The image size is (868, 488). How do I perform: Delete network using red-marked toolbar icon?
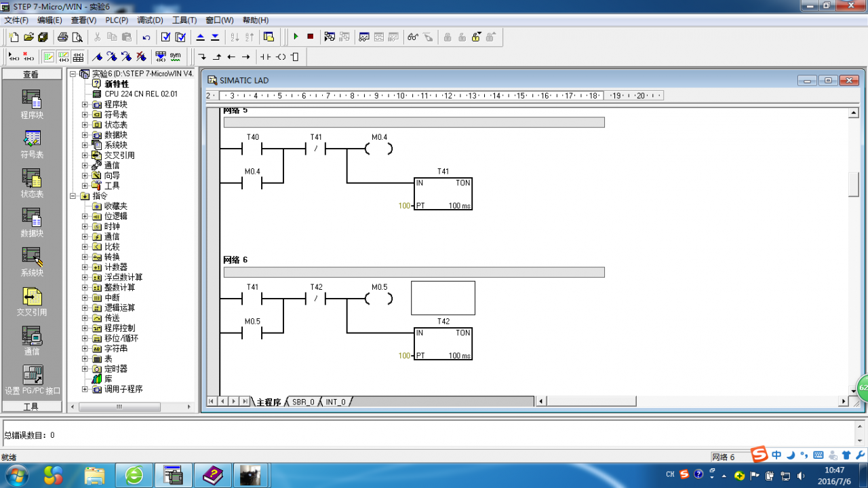coord(28,56)
